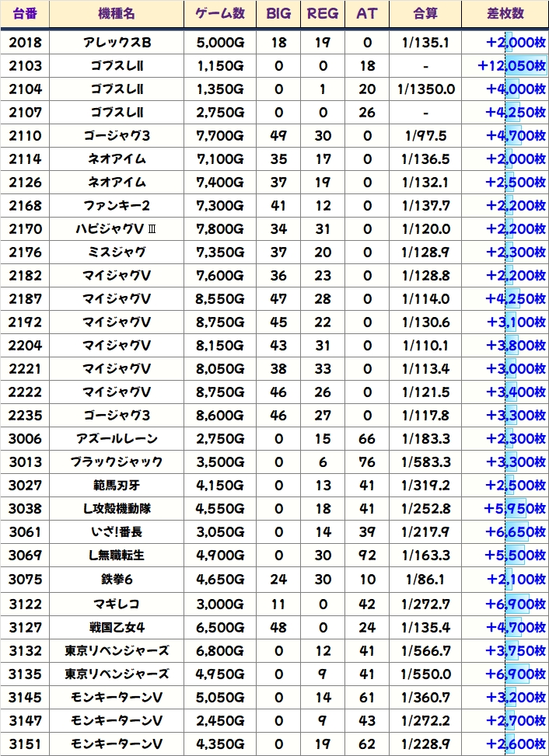
Task: Click the アズールレーン machine name
Action: 117,439
